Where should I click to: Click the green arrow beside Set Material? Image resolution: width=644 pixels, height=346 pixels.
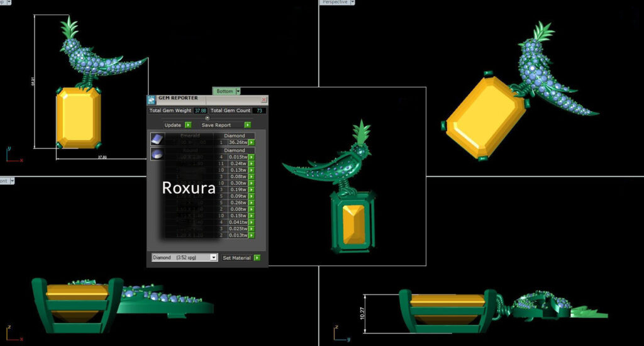257,257
